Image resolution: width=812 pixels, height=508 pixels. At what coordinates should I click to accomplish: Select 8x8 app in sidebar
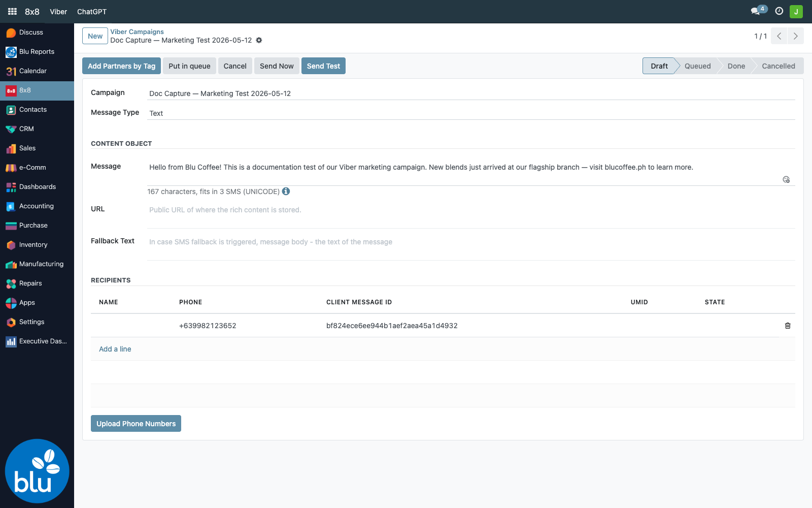[37, 90]
